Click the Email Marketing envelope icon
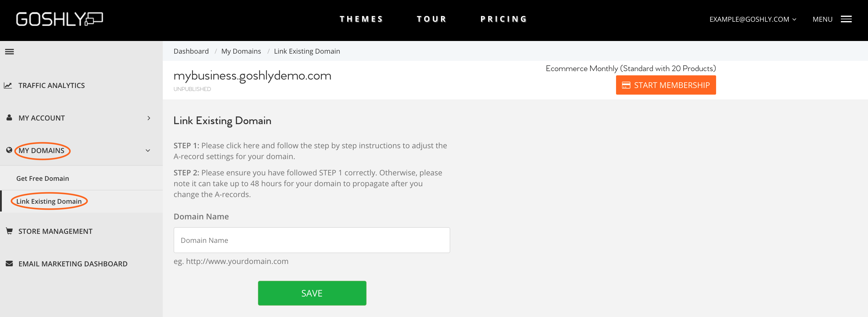The height and width of the screenshot is (317, 868). [x=9, y=263]
